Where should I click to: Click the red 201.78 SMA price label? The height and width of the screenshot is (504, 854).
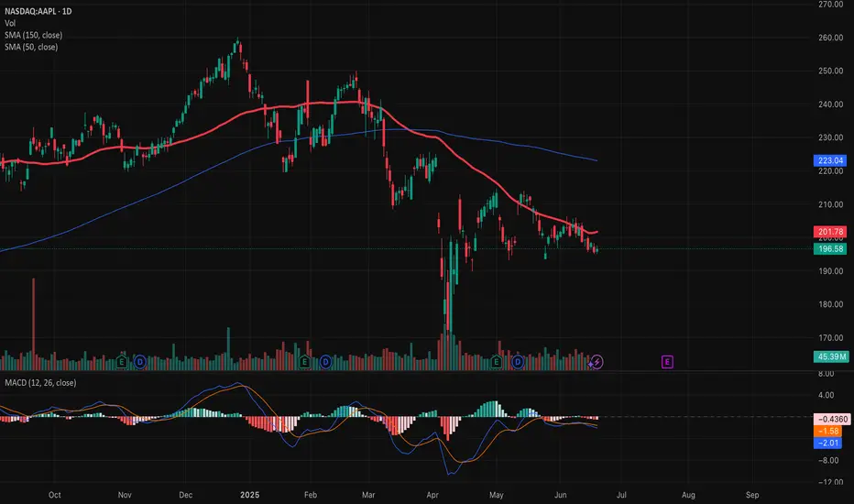tap(830, 232)
